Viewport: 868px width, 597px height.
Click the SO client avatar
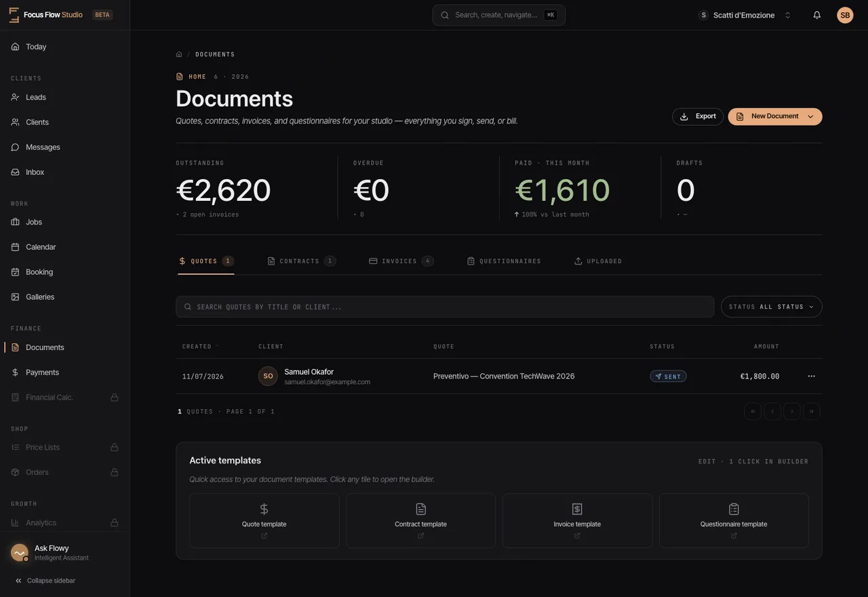coord(268,377)
